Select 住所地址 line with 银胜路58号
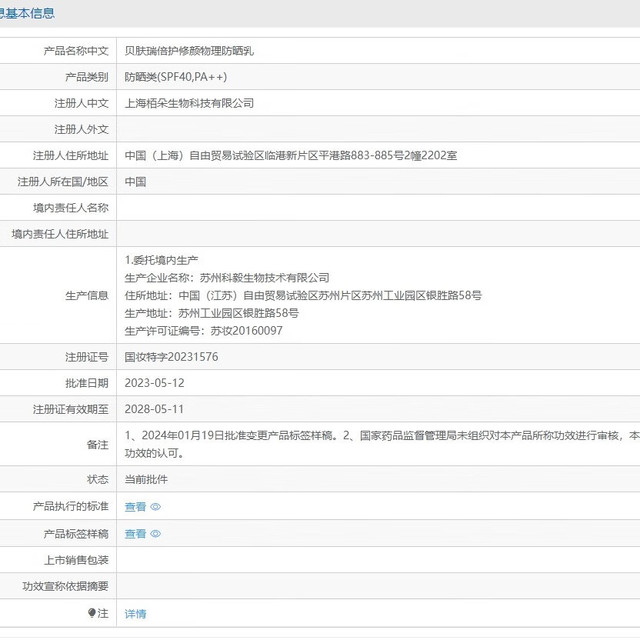640x640 pixels. (303, 295)
